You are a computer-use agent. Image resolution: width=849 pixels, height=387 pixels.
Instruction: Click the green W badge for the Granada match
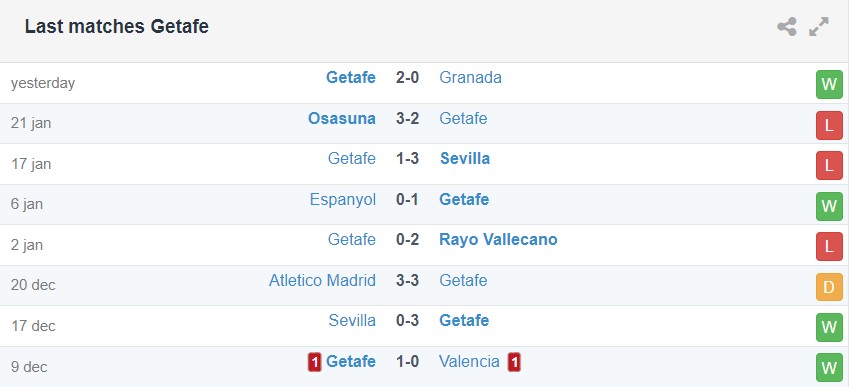(829, 84)
